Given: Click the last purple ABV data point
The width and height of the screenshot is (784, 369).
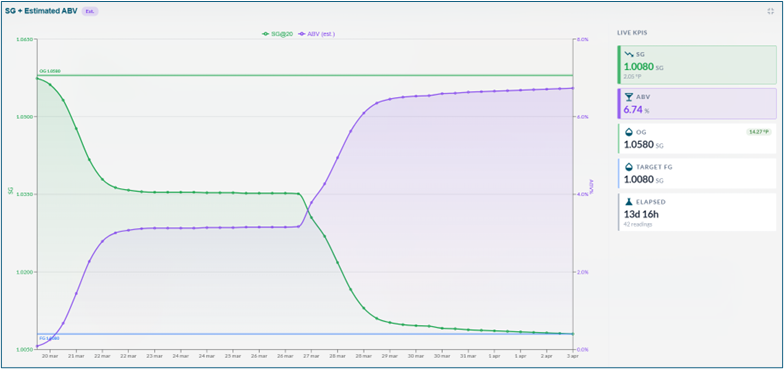Looking at the screenshot, I should [x=572, y=88].
